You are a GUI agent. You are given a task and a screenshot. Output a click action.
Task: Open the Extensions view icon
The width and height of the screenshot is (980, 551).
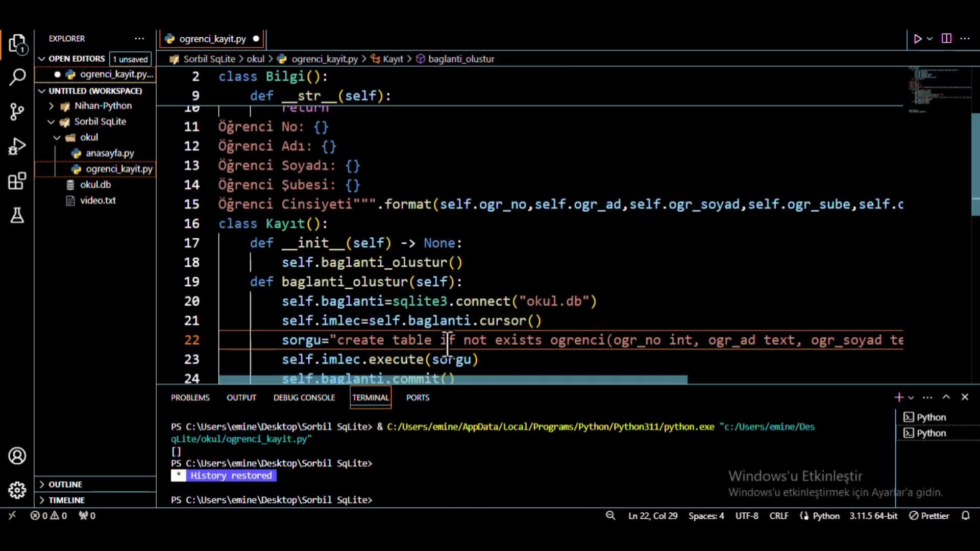[x=17, y=181]
